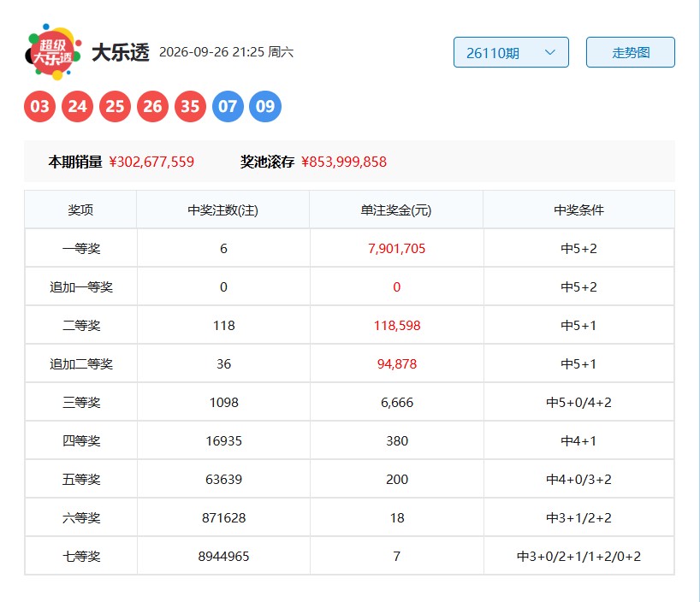Image resolution: width=700 pixels, height=602 pixels.
Task: Click condition 中5+0/4+2
Action: click(578, 403)
